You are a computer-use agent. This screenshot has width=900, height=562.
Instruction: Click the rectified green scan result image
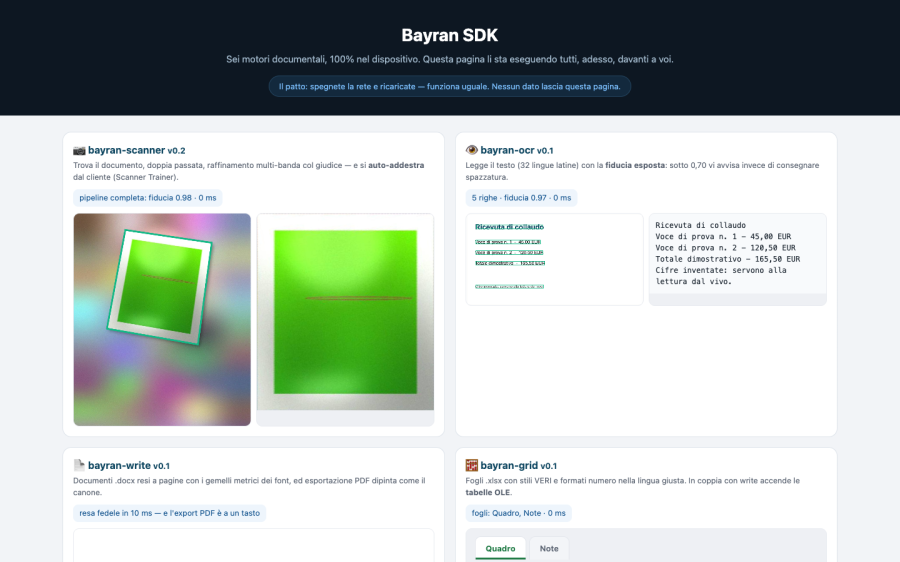(345, 312)
